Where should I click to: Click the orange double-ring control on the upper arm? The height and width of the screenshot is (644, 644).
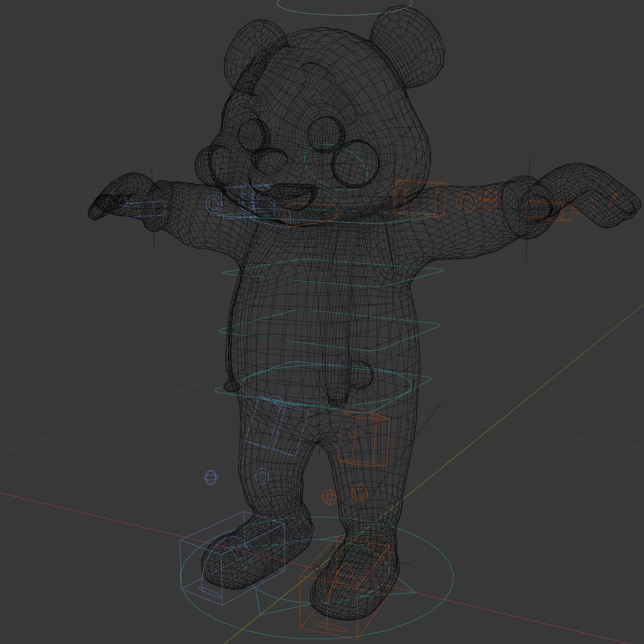467,202
